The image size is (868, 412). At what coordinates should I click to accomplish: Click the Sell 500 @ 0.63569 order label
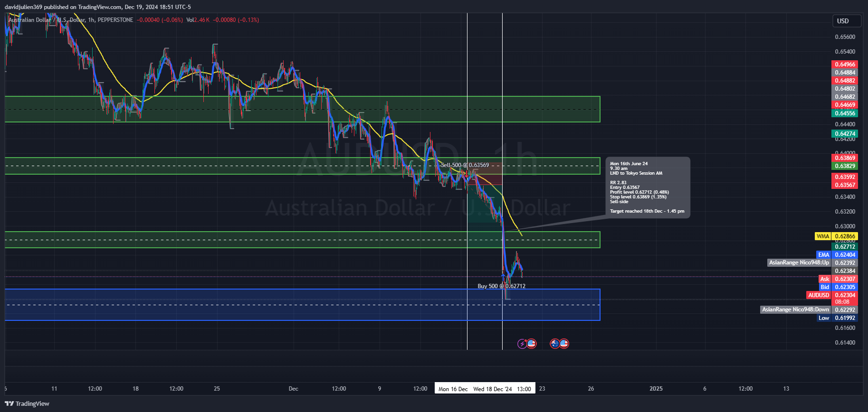click(x=465, y=165)
